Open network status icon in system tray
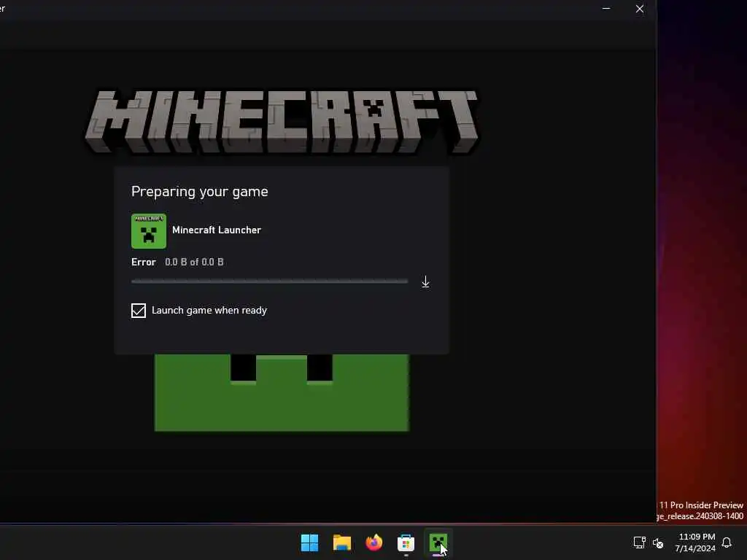This screenshot has height=560, width=747. pyautogui.click(x=639, y=542)
